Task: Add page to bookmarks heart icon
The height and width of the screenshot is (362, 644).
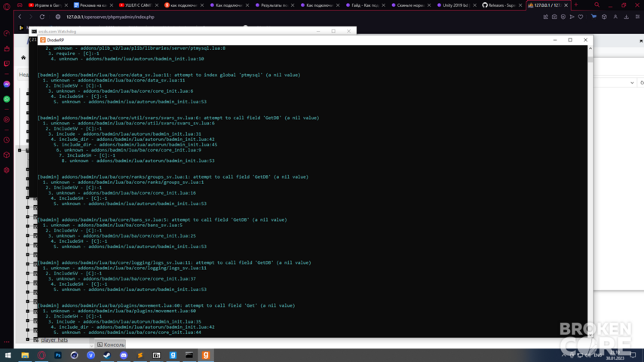Action: [x=581, y=17]
